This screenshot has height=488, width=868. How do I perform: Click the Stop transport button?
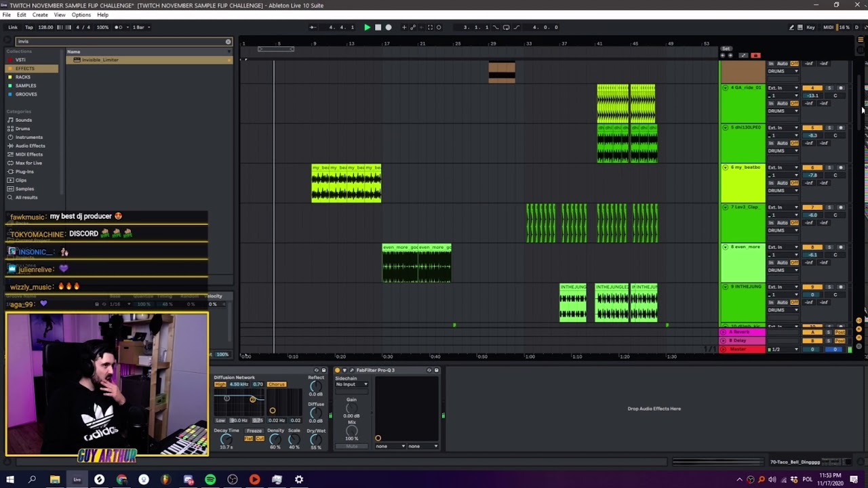[378, 27]
